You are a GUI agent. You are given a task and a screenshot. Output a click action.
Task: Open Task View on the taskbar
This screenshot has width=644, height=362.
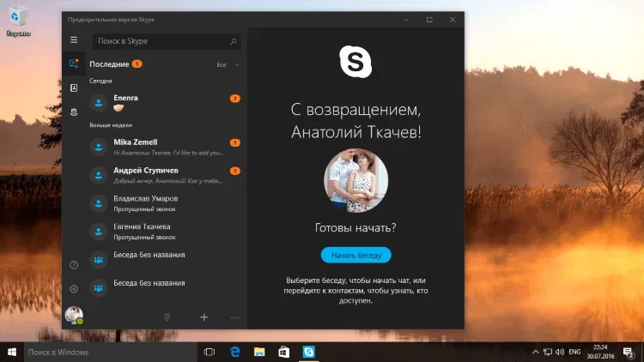click(210, 352)
